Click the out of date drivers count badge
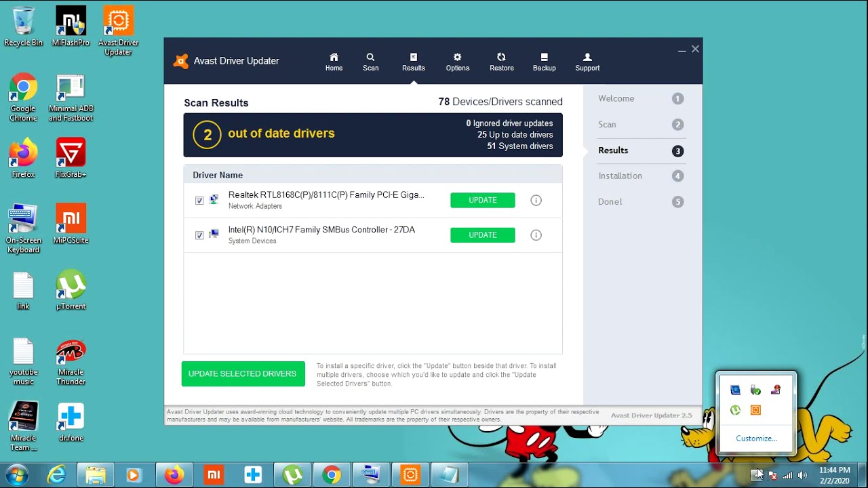The width and height of the screenshot is (868, 488). pos(208,135)
